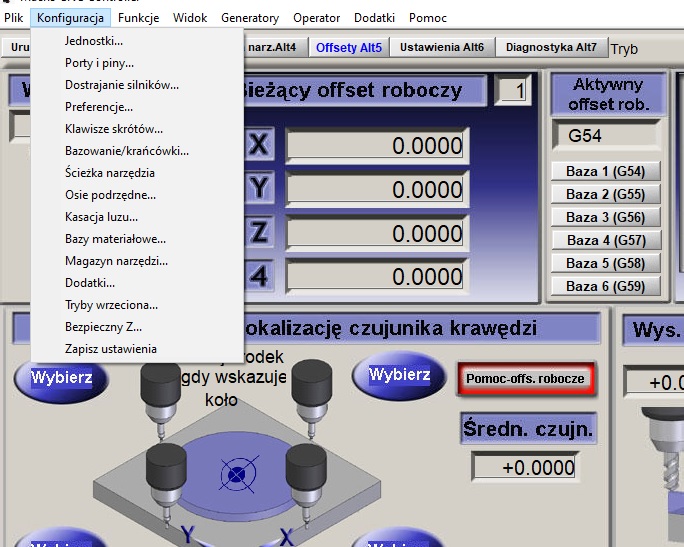Click the Z axis zero button
Image resolution: width=684 pixels, height=547 pixels.
tap(259, 233)
